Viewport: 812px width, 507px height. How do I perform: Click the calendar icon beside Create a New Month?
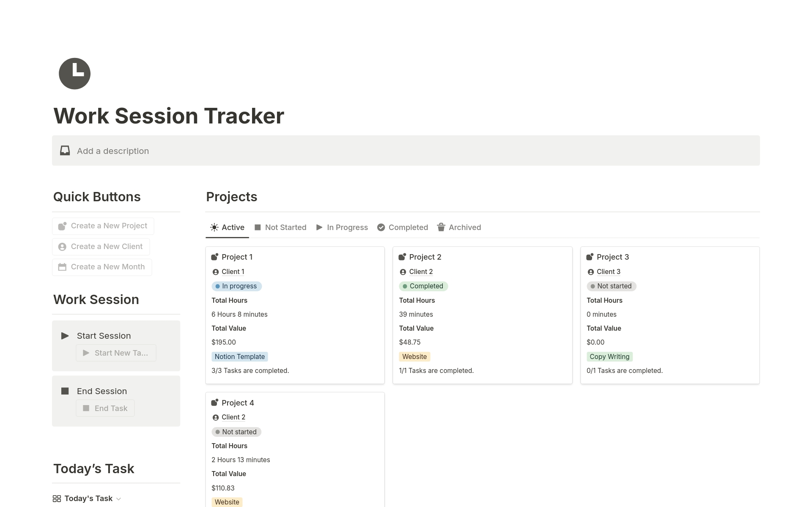pos(62,267)
